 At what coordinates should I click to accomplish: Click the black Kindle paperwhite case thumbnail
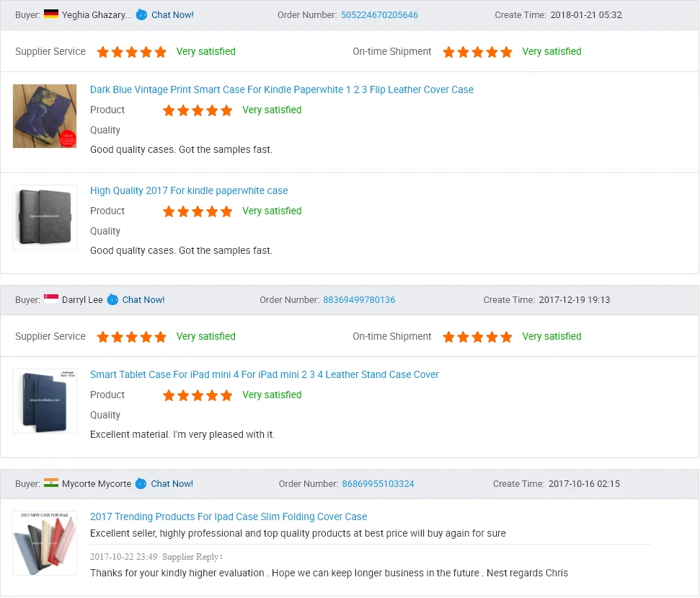coord(45,217)
